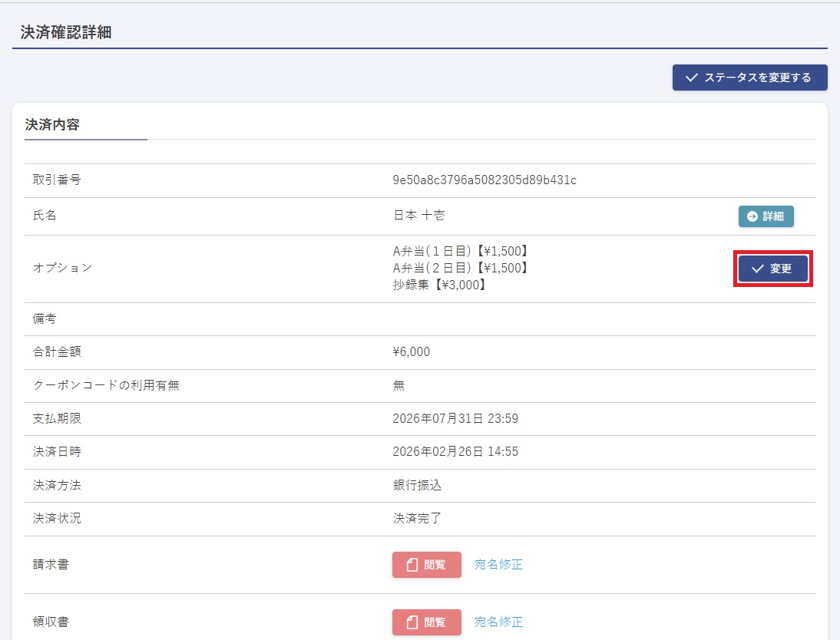
Task: Click the checkmark icon on the 変更 button
Action: coord(758,269)
